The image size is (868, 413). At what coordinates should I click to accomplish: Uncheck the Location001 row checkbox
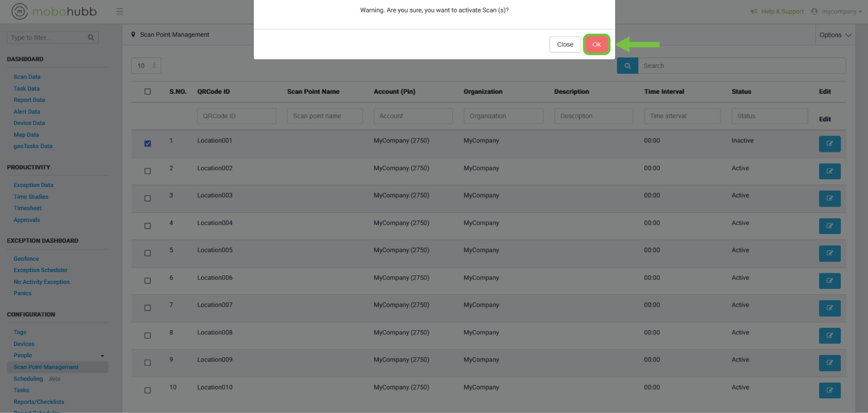click(148, 144)
